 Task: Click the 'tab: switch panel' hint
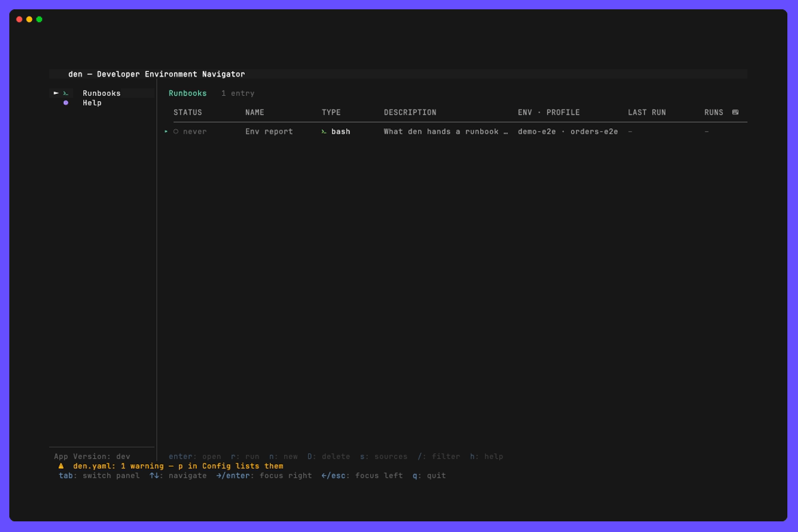[x=99, y=475]
